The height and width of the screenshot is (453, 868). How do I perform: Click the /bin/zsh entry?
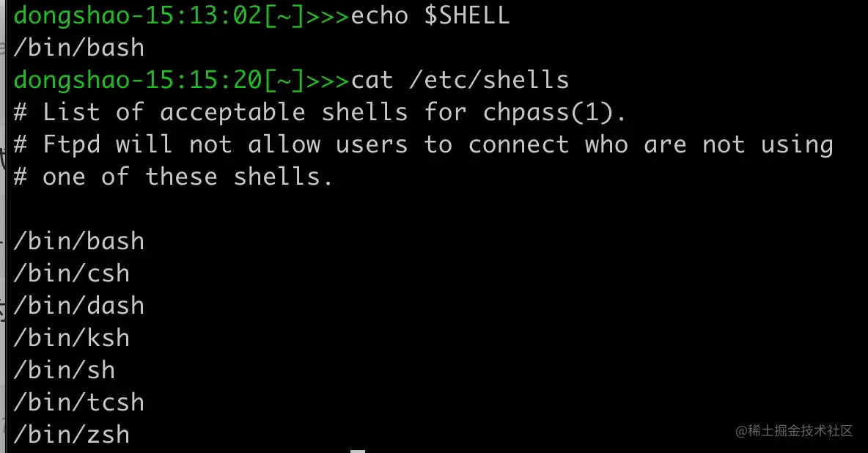coord(71,435)
